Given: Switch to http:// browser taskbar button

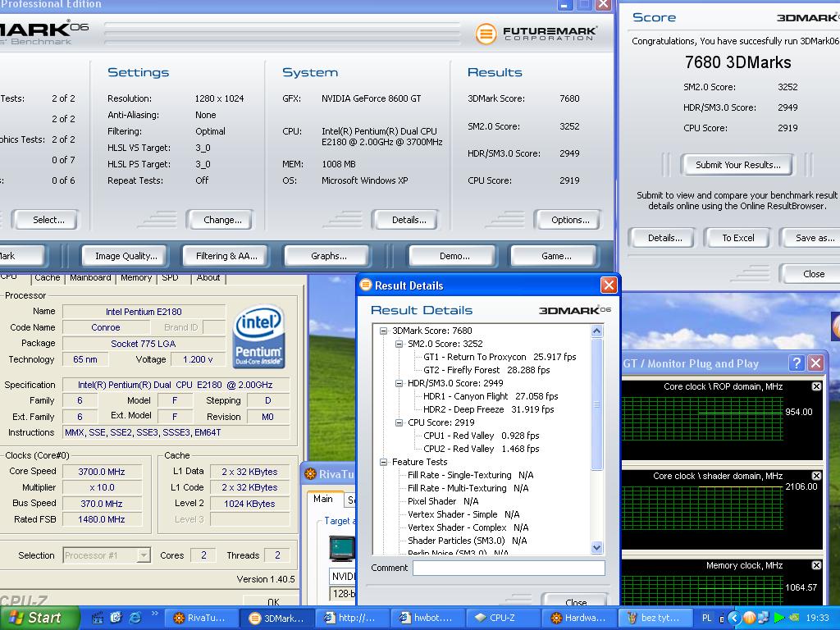Looking at the screenshot, I should [350, 618].
